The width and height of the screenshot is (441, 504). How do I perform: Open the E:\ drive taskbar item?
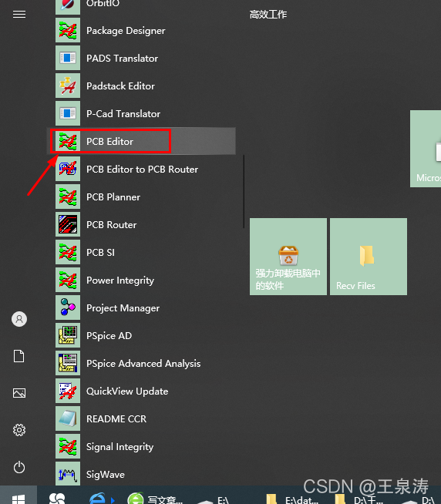(x=214, y=500)
